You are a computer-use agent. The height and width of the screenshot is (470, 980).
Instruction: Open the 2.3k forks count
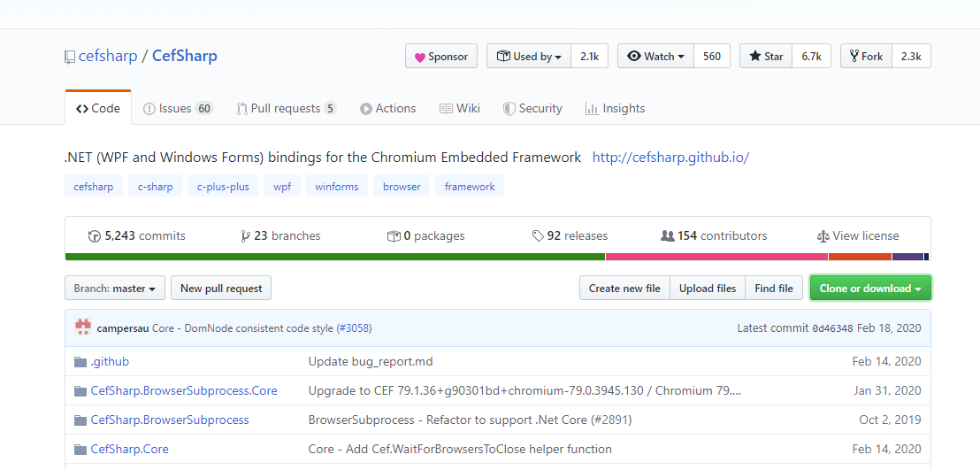coord(911,57)
